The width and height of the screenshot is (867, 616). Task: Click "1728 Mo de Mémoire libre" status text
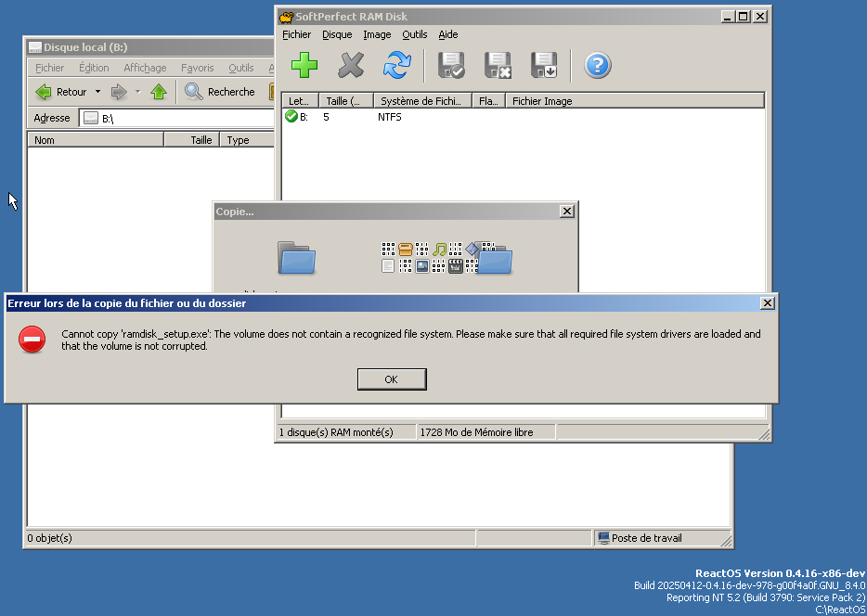click(x=476, y=432)
